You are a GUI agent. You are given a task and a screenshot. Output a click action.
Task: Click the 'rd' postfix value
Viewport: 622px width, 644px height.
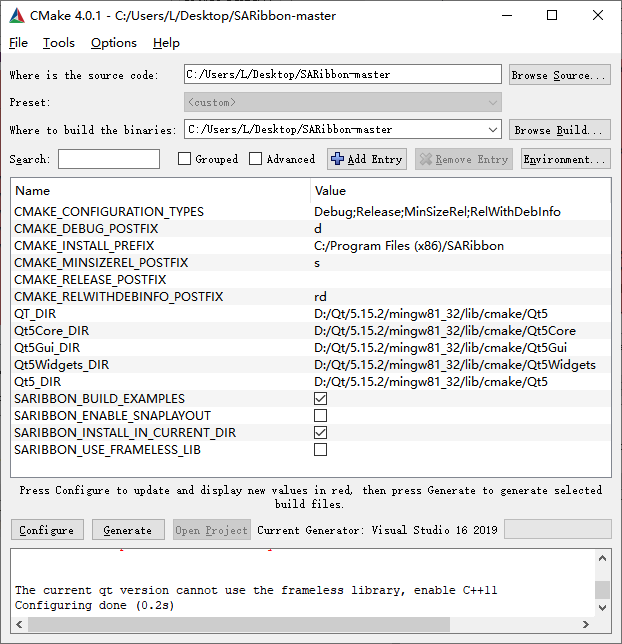[x=320, y=297]
